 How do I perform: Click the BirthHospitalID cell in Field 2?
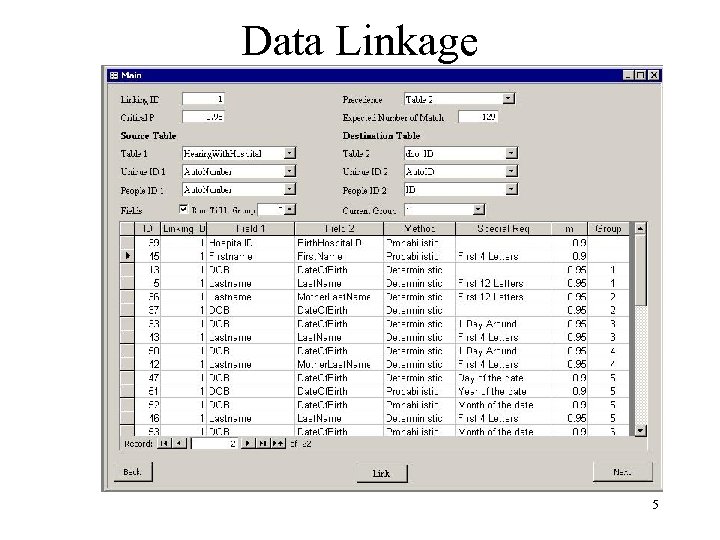[x=339, y=243]
